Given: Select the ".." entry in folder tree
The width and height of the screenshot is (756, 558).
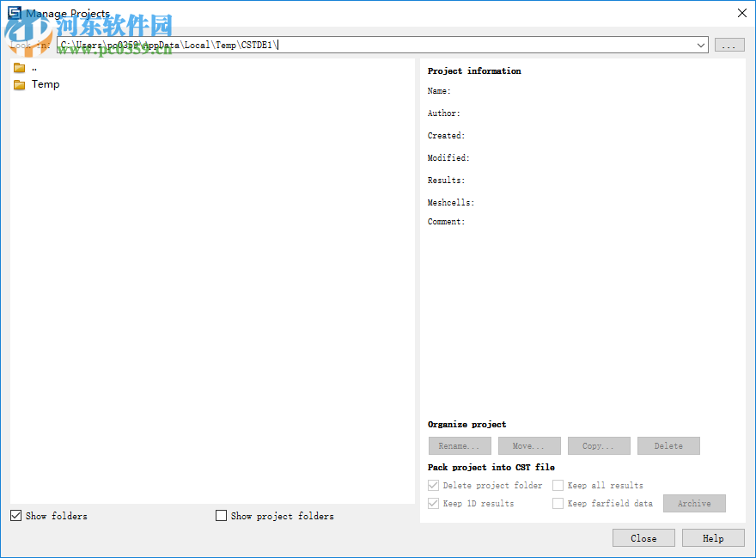Looking at the screenshot, I should click(34, 66).
